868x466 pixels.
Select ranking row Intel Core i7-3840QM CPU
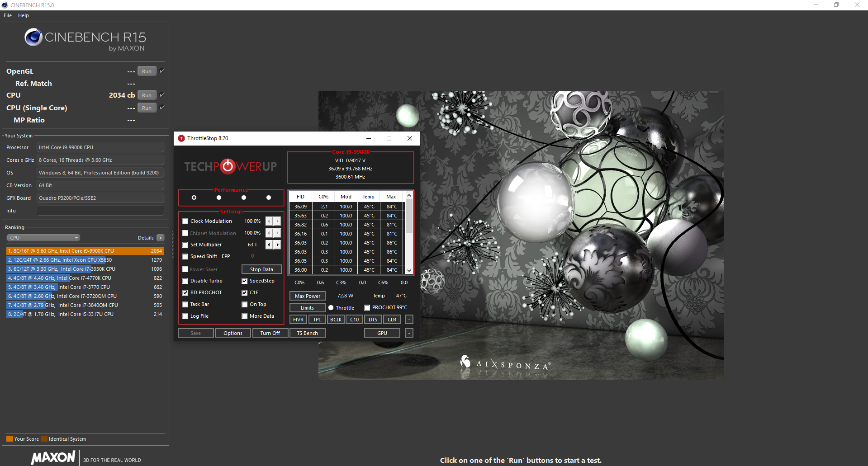tap(85, 305)
